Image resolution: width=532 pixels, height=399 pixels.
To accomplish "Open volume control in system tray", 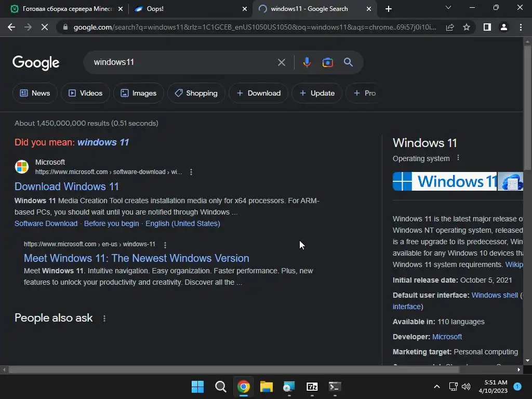I will click(466, 387).
